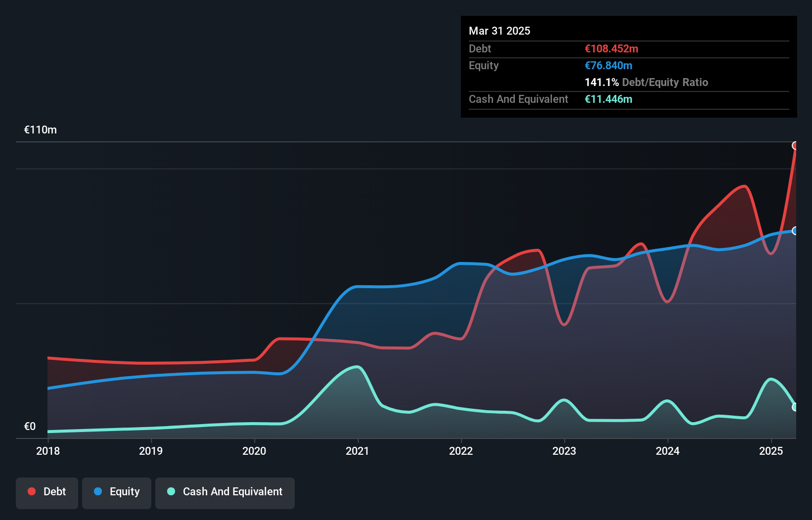Click the 2024 x-axis label
The height and width of the screenshot is (520, 812).
668,451
